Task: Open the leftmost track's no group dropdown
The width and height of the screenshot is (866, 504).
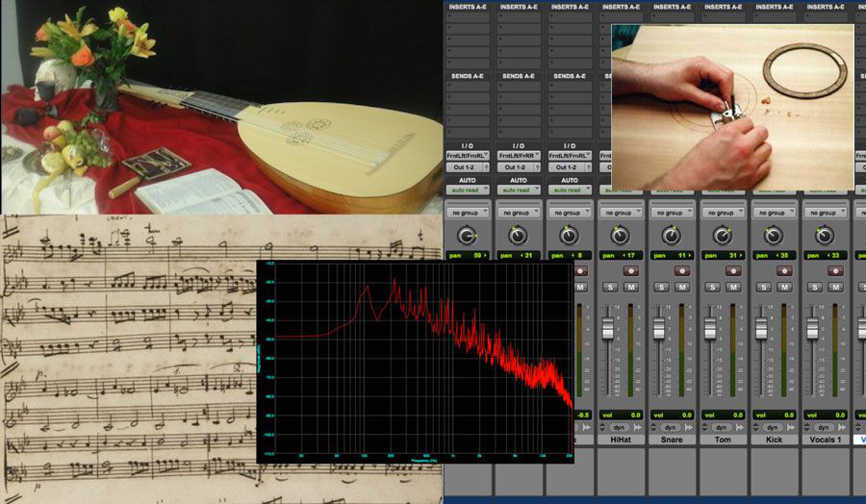Action: pos(467,213)
